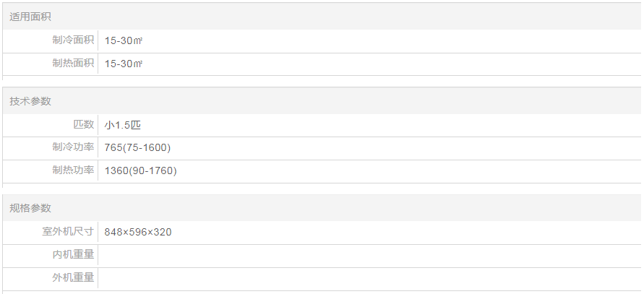Viewport: 644px width, 294px height.
Task: Select the 制热功率 row label
Action: coord(73,170)
